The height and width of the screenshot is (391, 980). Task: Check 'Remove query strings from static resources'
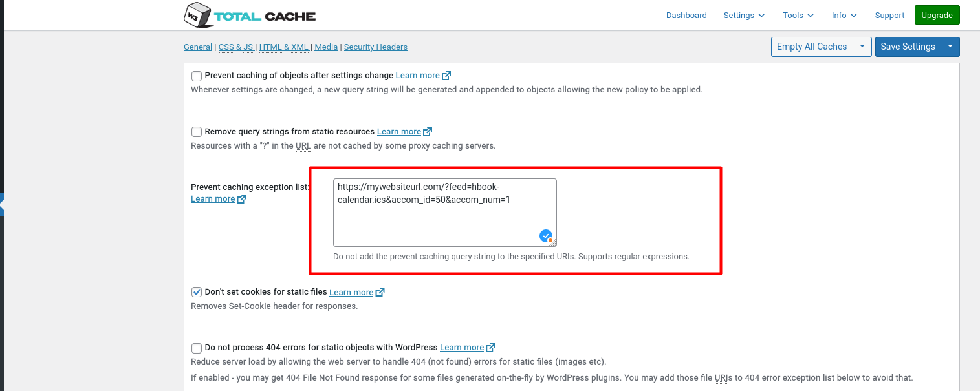(x=197, y=131)
